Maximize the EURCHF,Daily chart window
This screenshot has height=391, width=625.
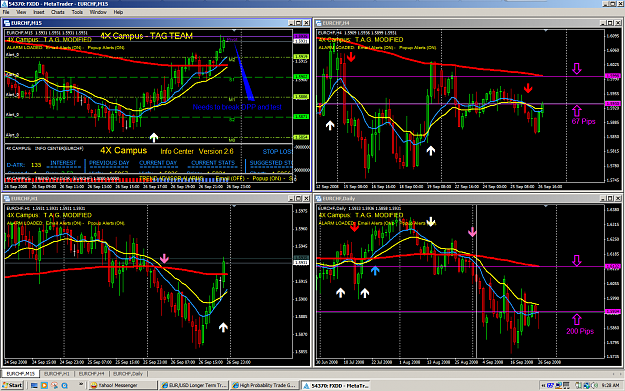point(610,198)
